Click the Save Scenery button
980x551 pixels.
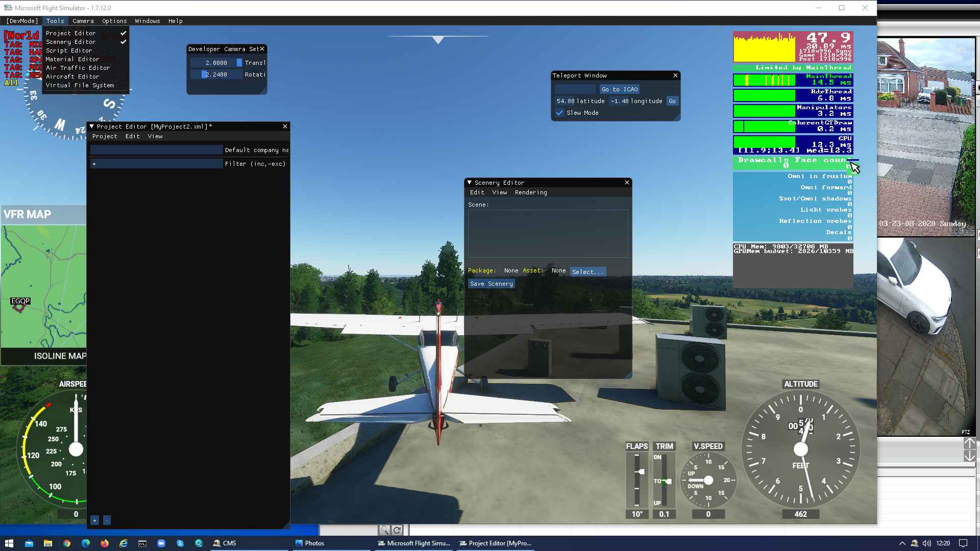(491, 284)
